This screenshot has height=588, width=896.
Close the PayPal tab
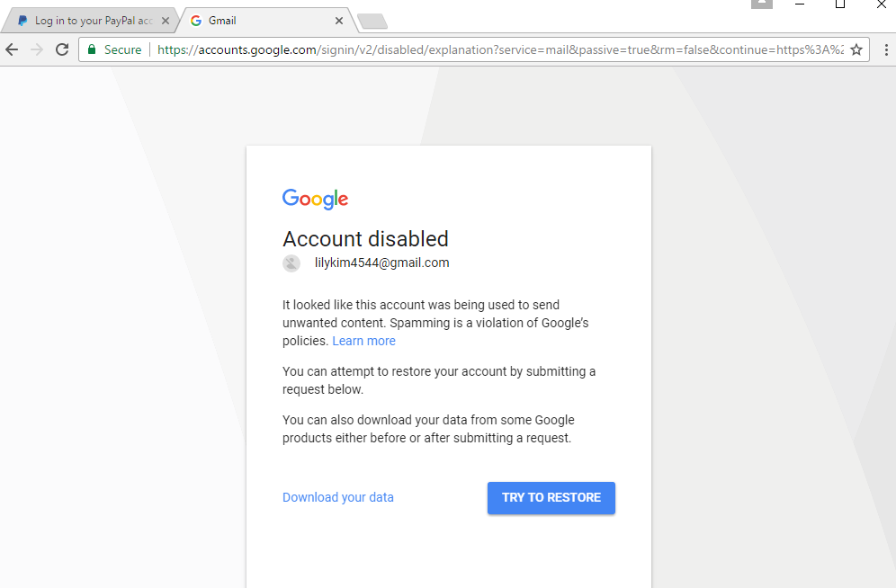tap(166, 21)
